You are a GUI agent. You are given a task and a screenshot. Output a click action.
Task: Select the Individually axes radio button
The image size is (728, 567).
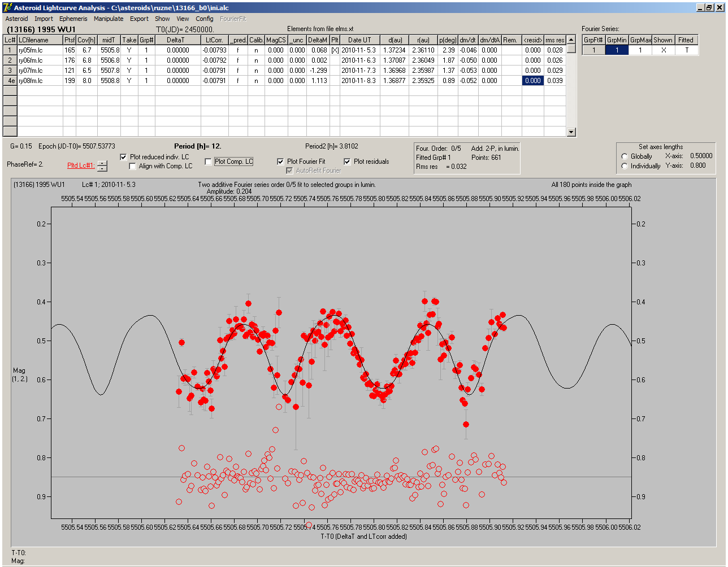coord(625,166)
